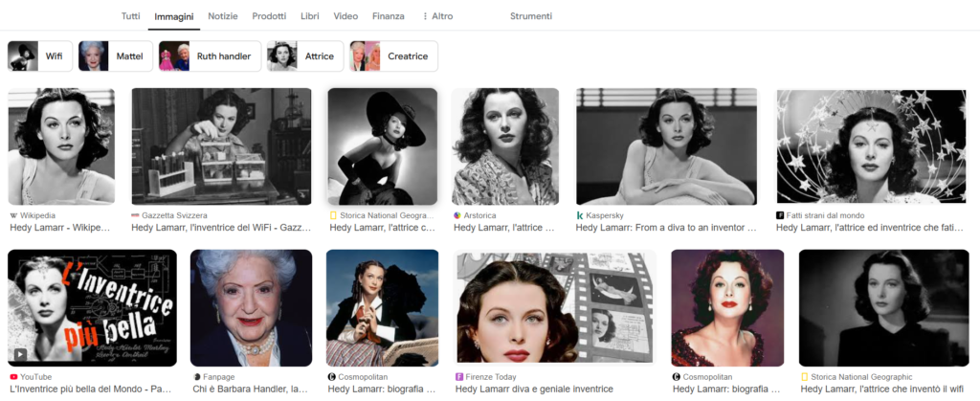Image resolution: width=980 pixels, height=401 pixels.
Task: Select the Creatrice filter chip
Action: click(393, 56)
